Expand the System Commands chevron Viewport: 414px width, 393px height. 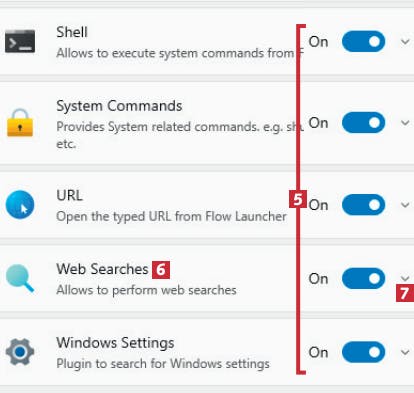tap(405, 123)
